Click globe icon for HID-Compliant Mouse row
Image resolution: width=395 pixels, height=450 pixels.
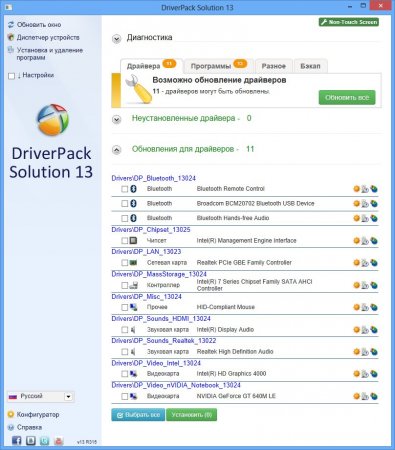click(374, 307)
